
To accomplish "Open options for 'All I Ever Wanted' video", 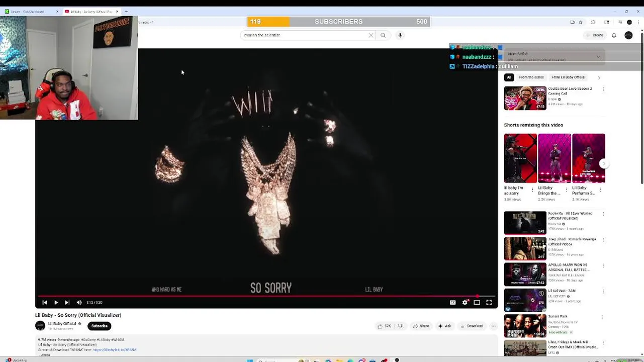I will coord(603,214).
